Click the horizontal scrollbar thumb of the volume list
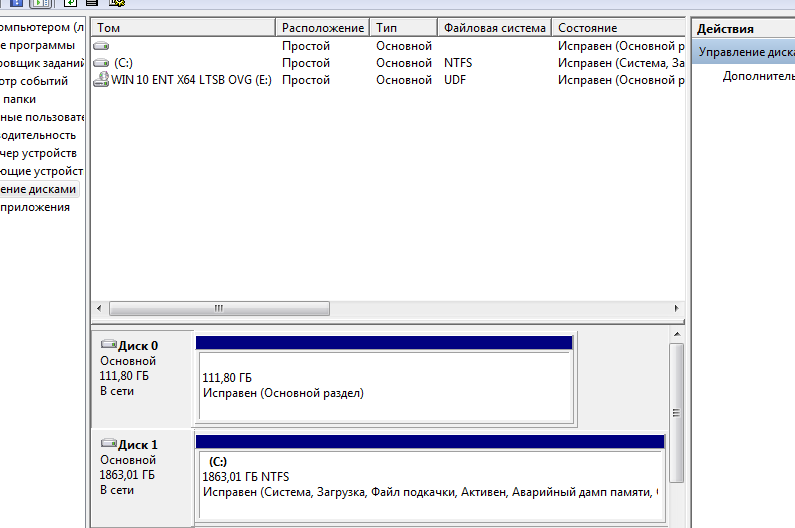This screenshot has height=528, width=795. 219,308
